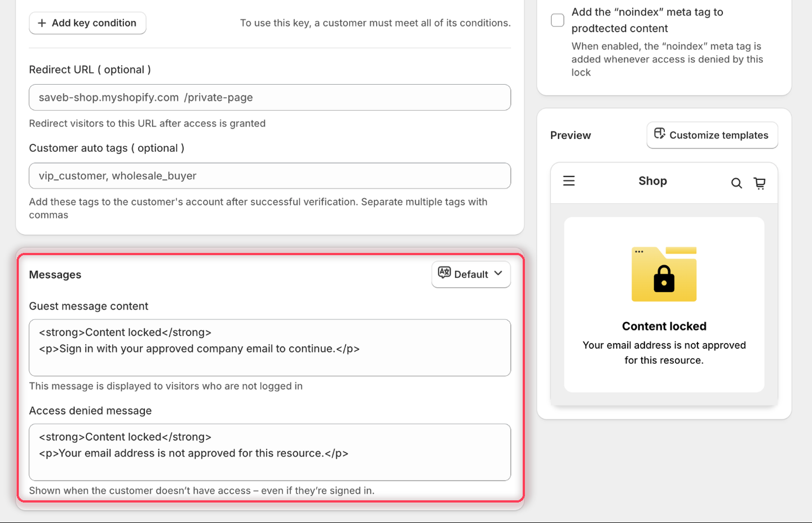Image resolution: width=812 pixels, height=523 pixels.
Task: Click the plus icon in Add key condition
Action: 42,23
